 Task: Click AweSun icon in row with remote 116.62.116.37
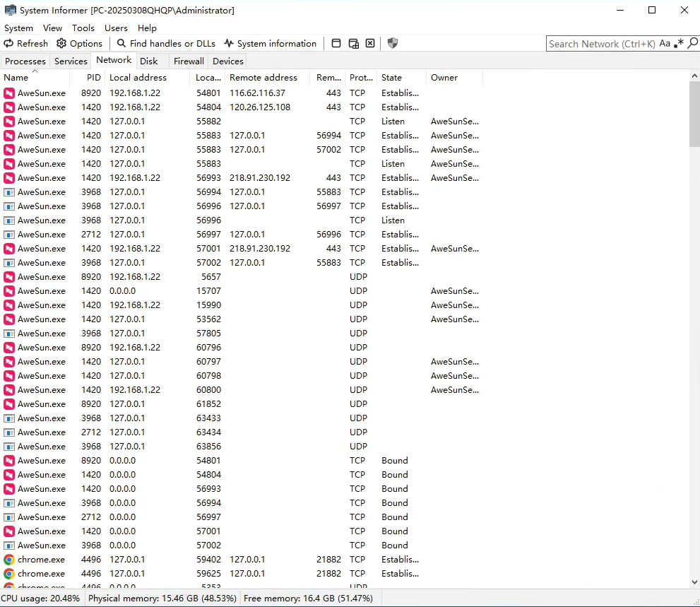[9, 93]
